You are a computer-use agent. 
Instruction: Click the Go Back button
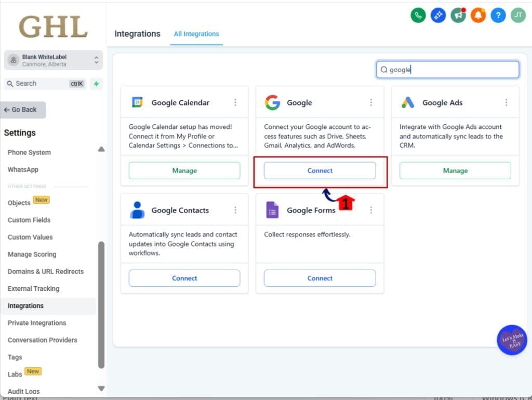[x=23, y=110]
